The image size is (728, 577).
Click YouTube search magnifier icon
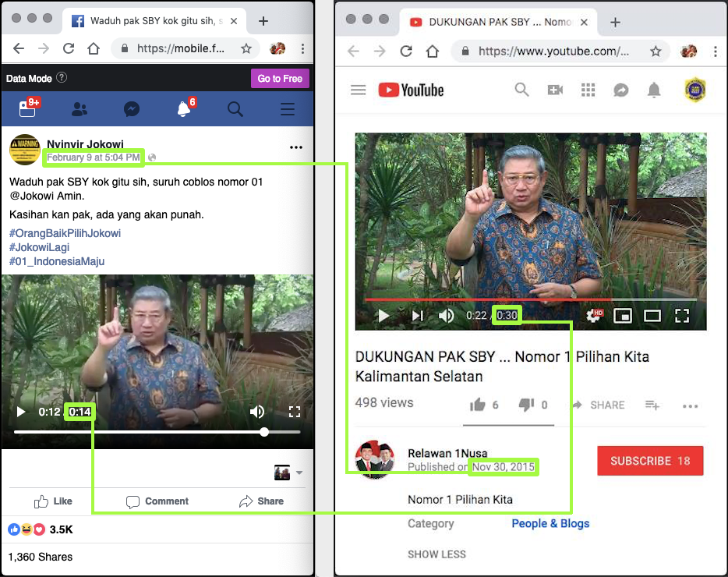coord(521,90)
